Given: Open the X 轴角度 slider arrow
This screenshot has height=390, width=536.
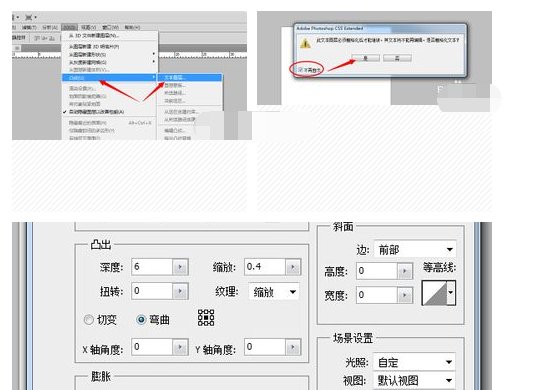Looking at the screenshot, I should 180,347.
